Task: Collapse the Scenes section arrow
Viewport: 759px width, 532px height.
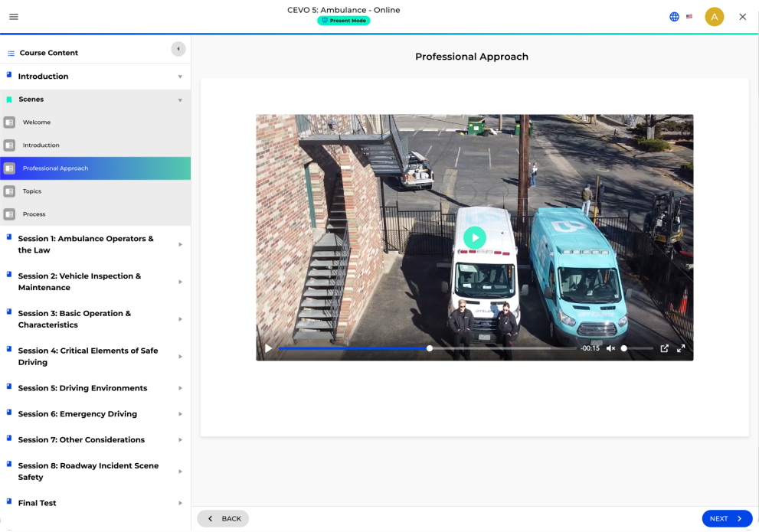Action: (180, 100)
